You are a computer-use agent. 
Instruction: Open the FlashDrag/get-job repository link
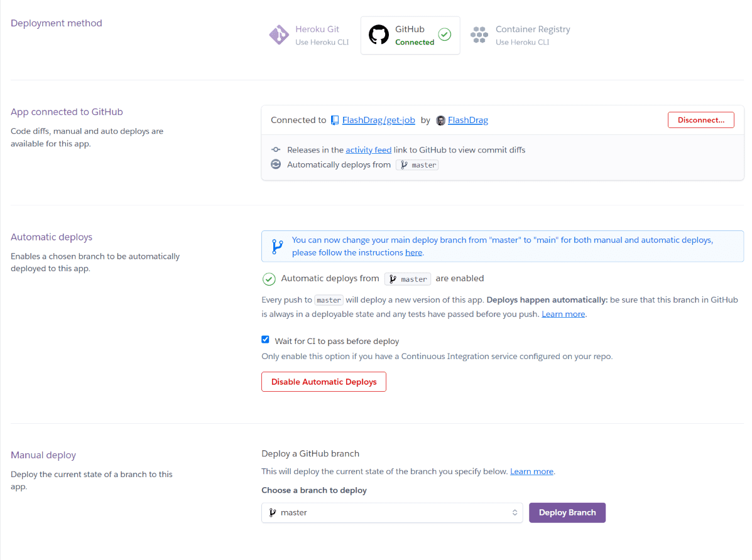[x=378, y=121]
